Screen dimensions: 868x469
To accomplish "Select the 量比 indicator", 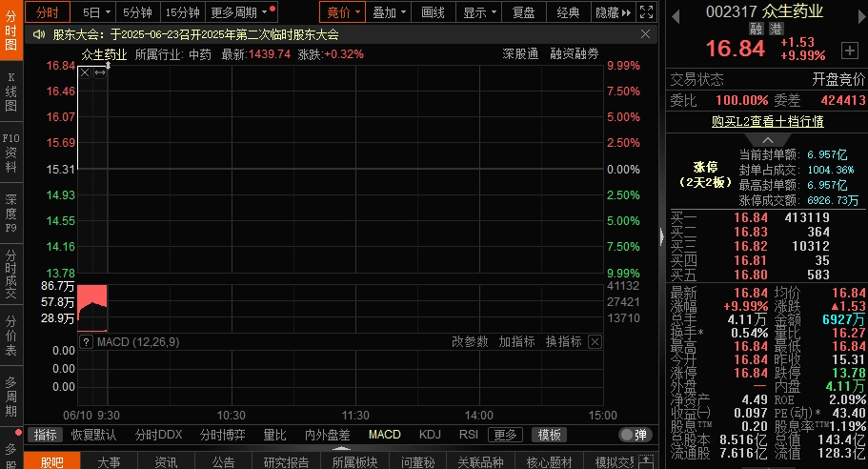I will point(275,435).
